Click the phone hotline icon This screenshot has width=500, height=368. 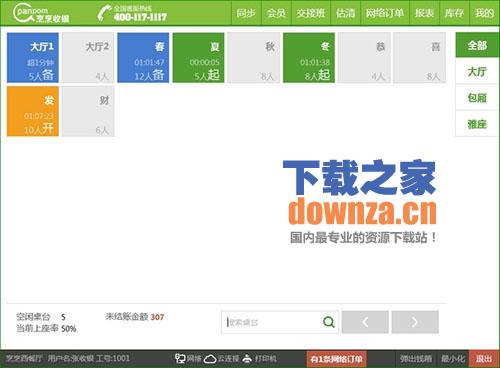point(104,13)
